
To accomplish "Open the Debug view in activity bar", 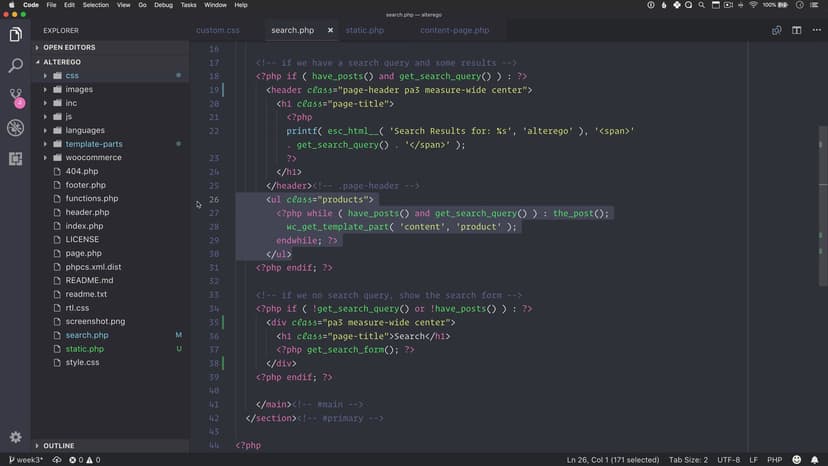I will tap(15, 128).
